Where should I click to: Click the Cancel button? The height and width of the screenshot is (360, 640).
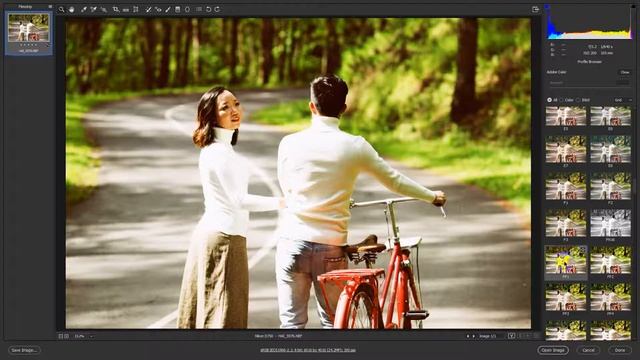point(588,350)
